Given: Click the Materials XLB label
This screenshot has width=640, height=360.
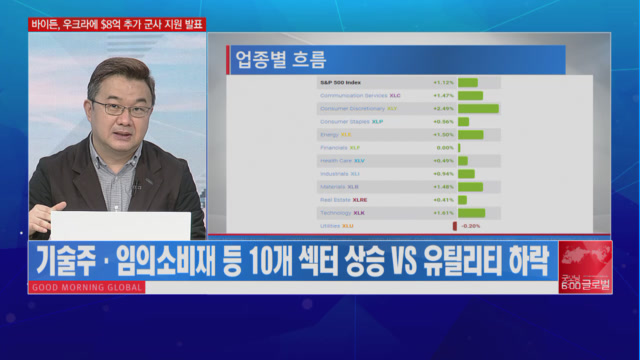Looking at the screenshot, I should [339, 187].
